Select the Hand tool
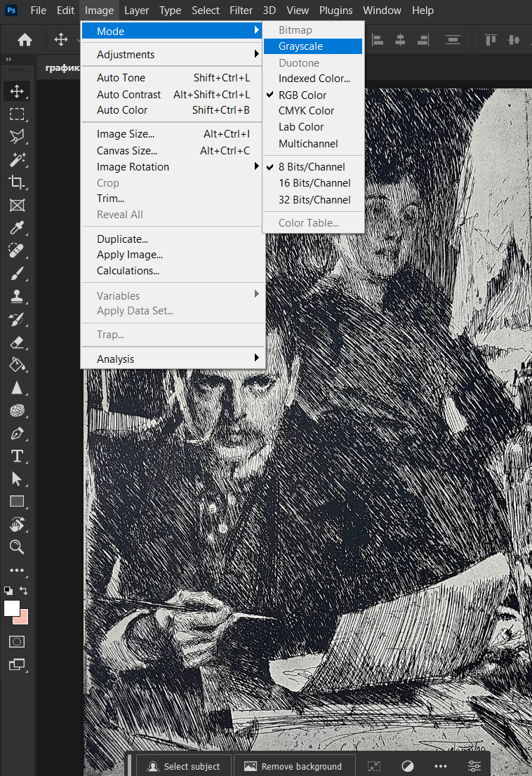Screen dimensions: 532x776 (17, 524)
